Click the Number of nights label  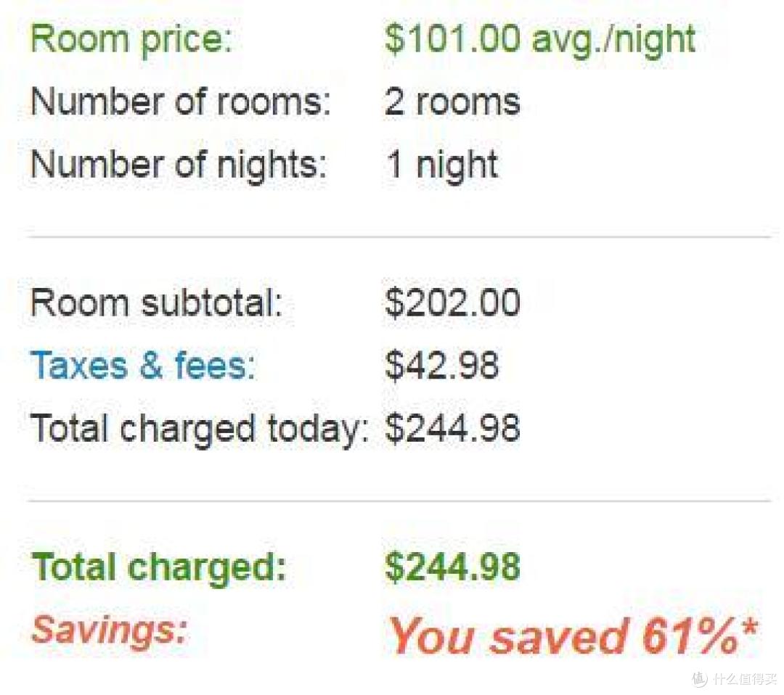(x=179, y=165)
